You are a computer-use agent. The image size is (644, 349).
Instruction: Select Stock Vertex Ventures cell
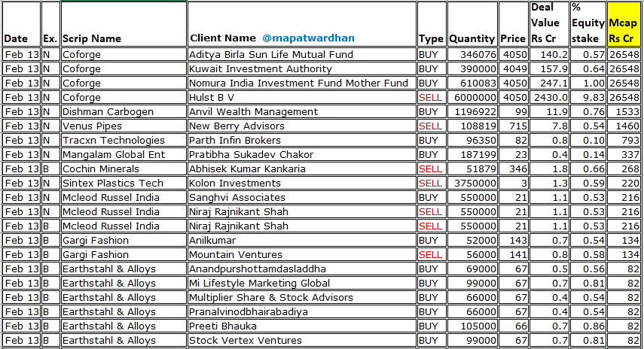[x=302, y=341]
